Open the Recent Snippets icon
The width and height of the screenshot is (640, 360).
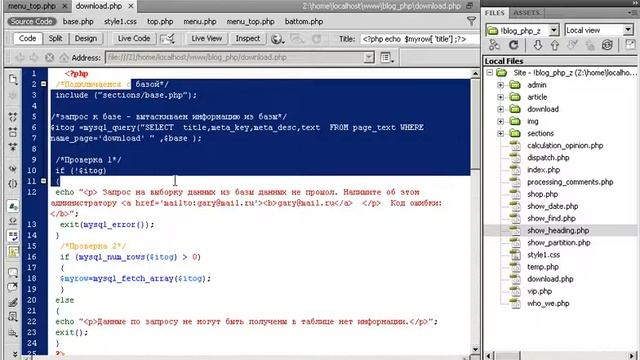coord(13,317)
